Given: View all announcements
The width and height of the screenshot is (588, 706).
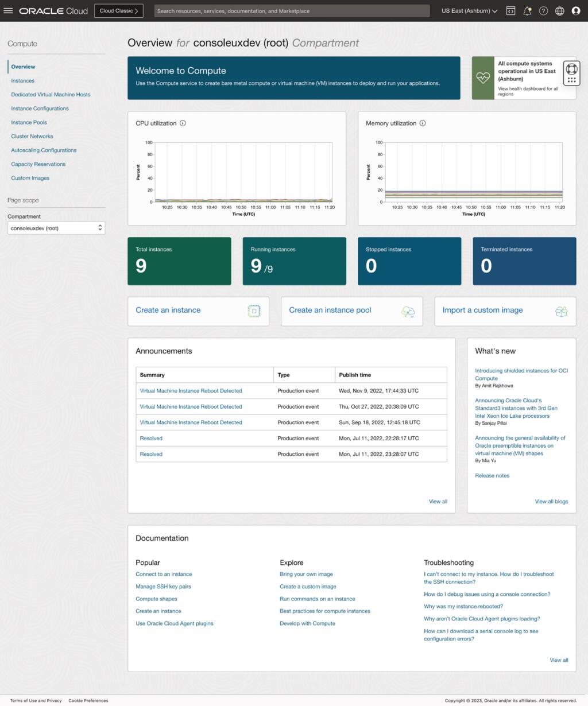Looking at the screenshot, I should click(438, 501).
